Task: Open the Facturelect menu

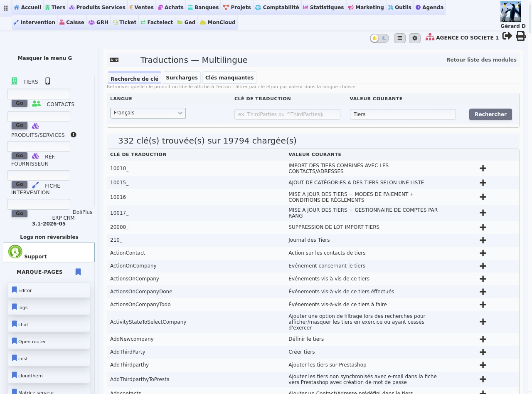Action: click(x=157, y=22)
